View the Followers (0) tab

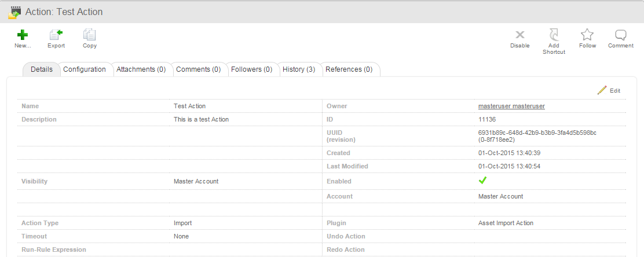tap(251, 69)
